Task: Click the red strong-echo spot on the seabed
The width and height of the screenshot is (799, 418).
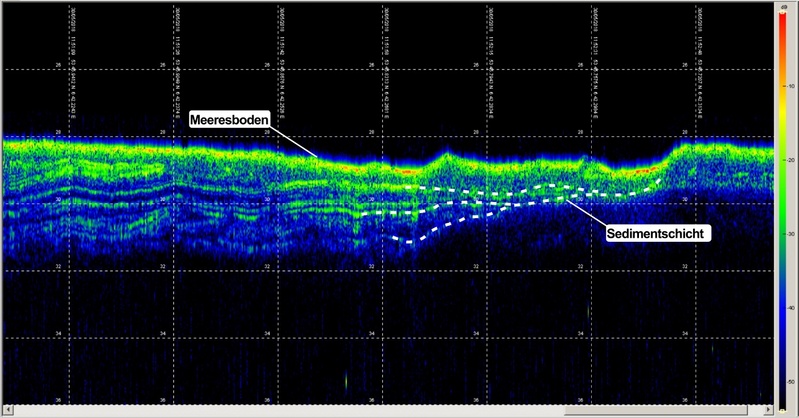Action: (408, 172)
